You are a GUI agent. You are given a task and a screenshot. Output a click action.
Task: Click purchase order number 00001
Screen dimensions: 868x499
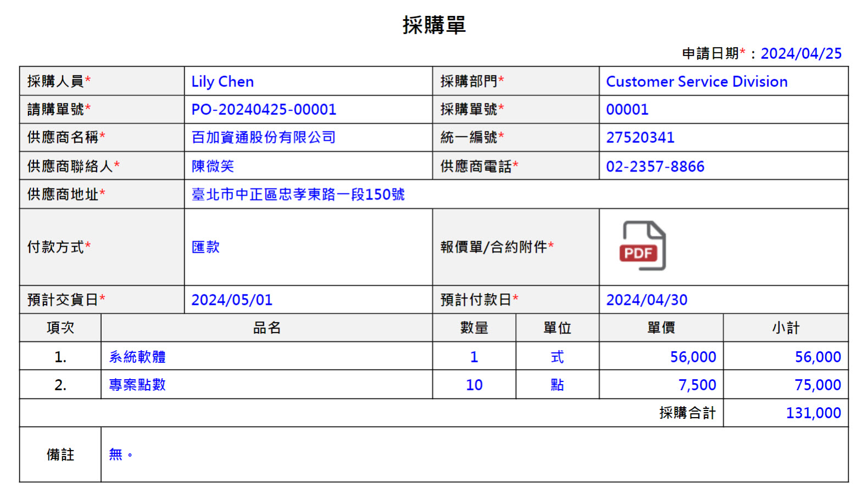click(x=627, y=110)
